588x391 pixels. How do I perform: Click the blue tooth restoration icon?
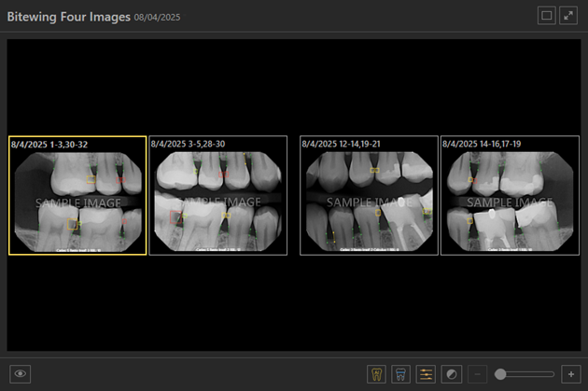pyautogui.click(x=401, y=373)
